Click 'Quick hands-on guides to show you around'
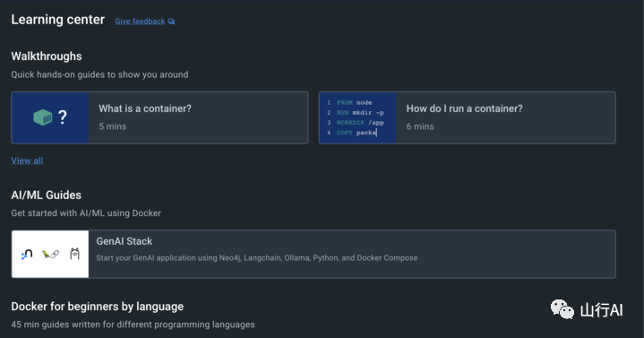644x338 pixels. tap(99, 74)
